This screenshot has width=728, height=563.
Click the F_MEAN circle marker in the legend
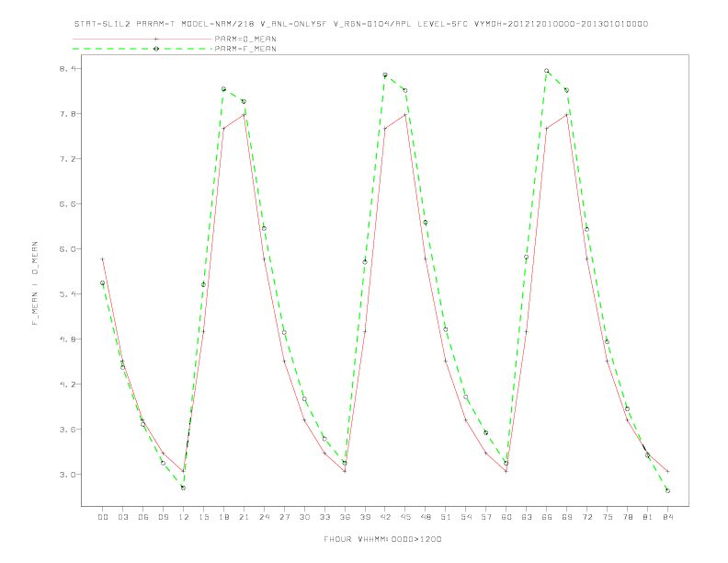coord(156,49)
